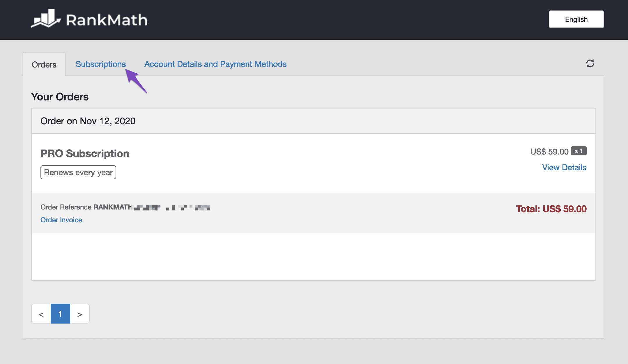Screen dimensions: 628x364
Task: Click the pagination next arrow icon
Action: (x=79, y=314)
